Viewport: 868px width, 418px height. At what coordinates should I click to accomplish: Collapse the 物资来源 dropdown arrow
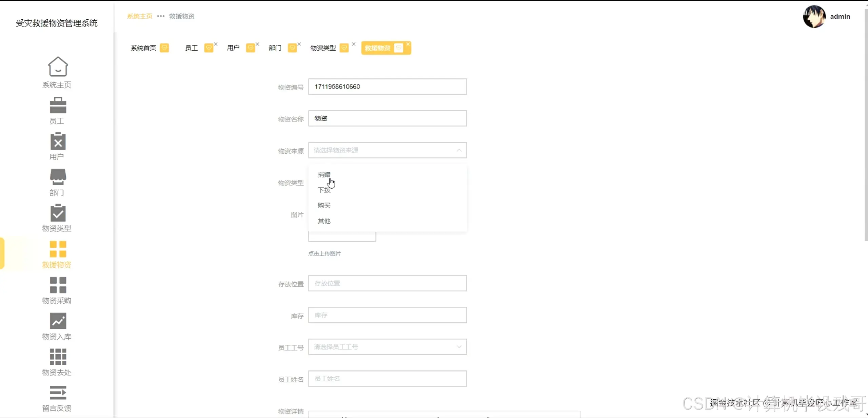(x=459, y=150)
